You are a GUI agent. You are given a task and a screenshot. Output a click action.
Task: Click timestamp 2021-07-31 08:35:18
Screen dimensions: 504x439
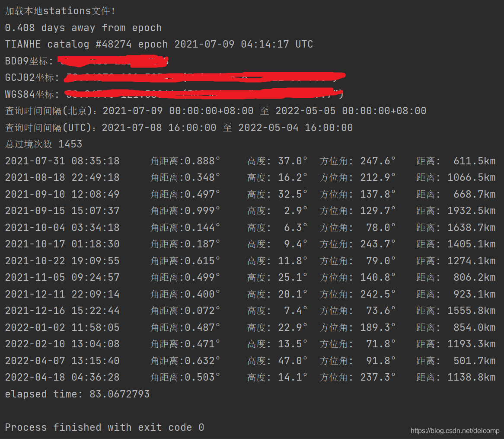coord(62,161)
